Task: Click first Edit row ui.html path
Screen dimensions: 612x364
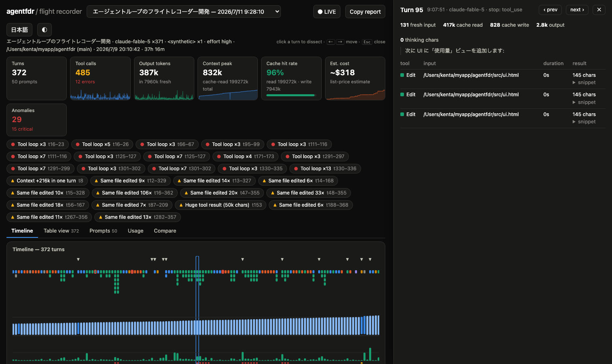Action: (471, 75)
